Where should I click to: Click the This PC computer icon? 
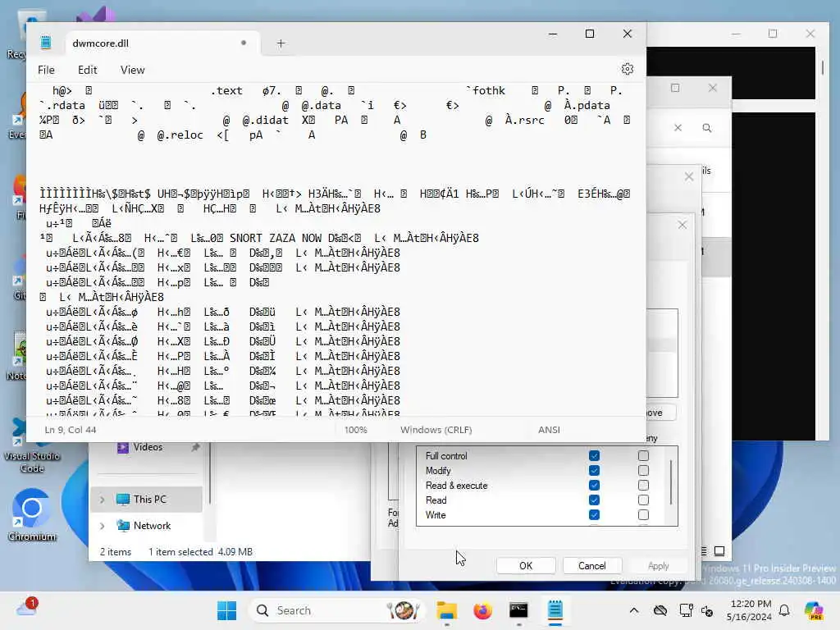123,499
